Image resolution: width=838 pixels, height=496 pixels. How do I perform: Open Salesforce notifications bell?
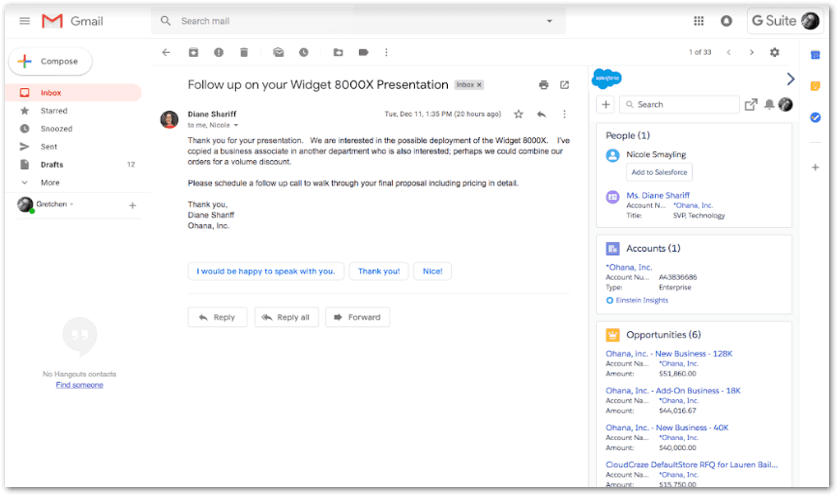tap(769, 104)
